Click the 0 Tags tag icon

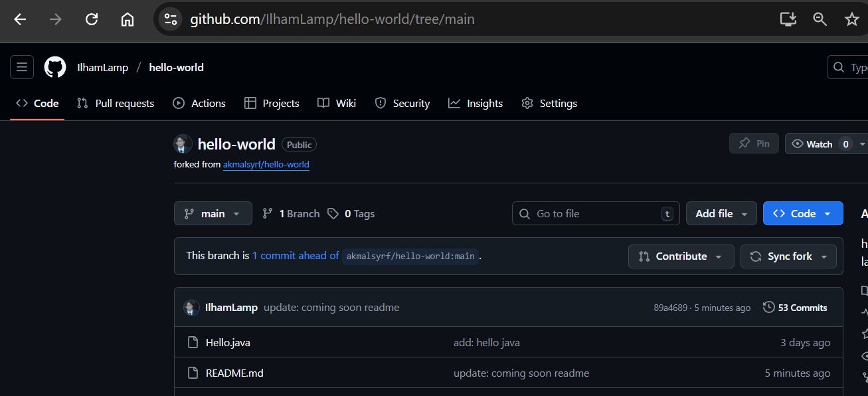(x=333, y=213)
